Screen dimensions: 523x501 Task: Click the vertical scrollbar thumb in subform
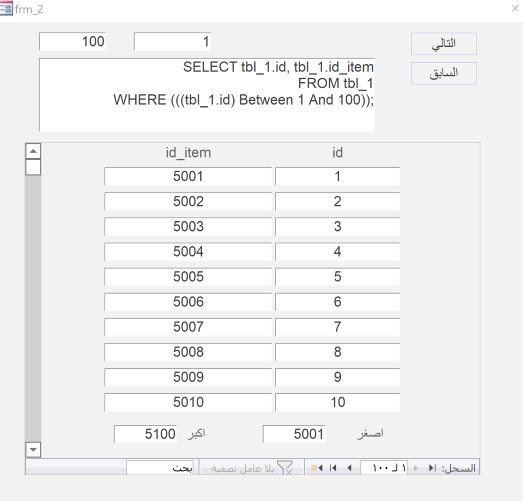click(x=33, y=167)
